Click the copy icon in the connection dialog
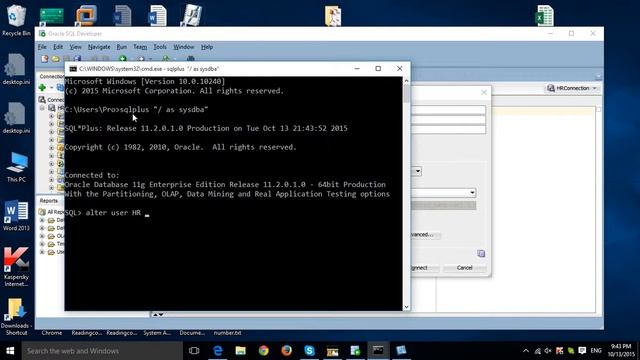This screenshot has height=360, width=640. (481, 253)
